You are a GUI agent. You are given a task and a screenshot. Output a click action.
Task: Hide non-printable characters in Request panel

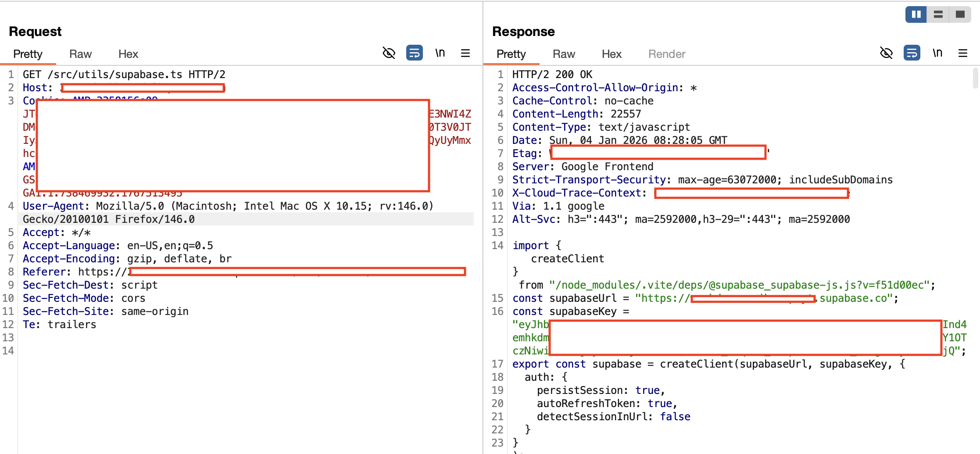click(389, 53)
